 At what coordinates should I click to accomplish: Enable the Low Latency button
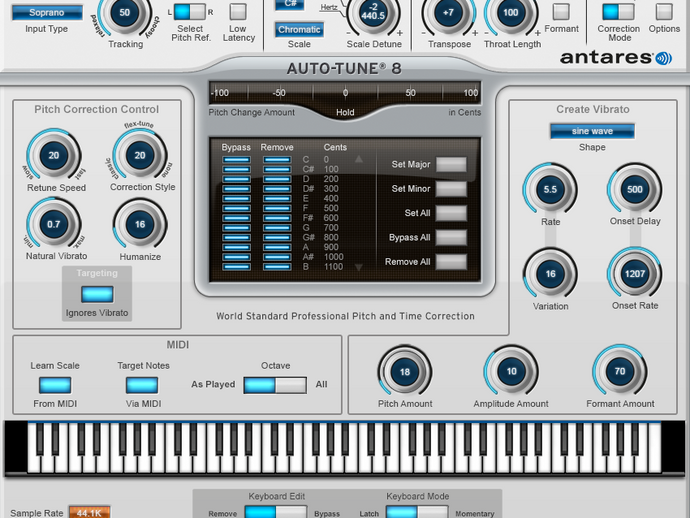click(238, 12)
